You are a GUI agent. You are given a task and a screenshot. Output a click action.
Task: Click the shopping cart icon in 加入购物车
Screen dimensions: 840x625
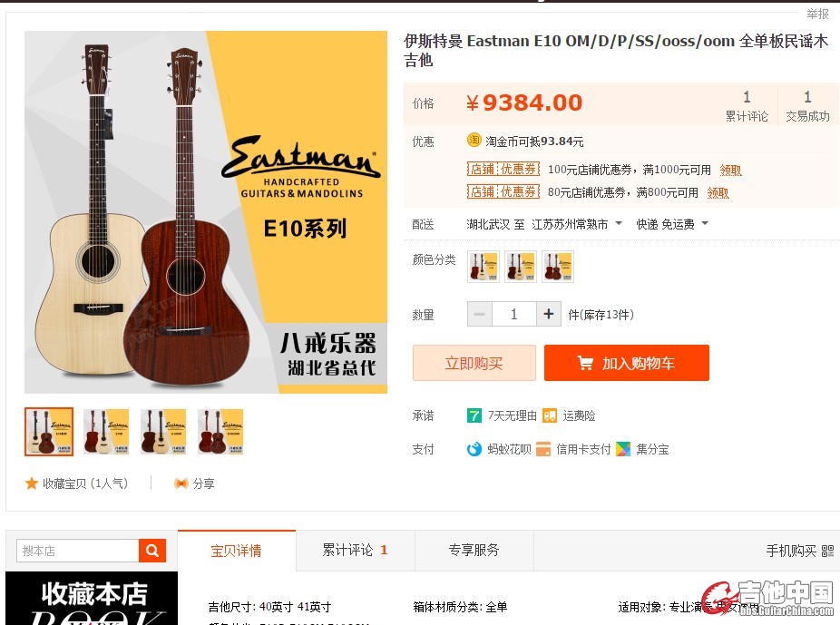(x=585, y=363)
